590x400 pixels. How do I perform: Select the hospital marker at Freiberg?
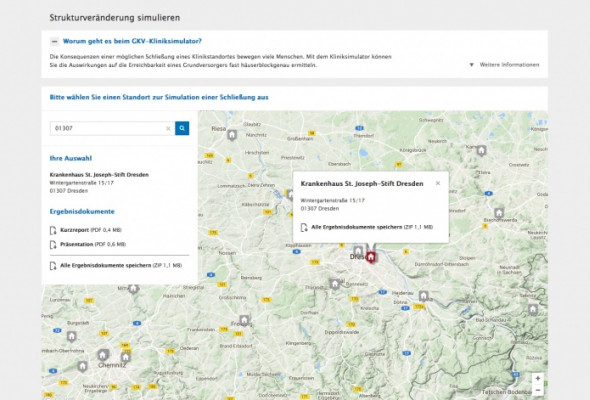coord(244,321)
